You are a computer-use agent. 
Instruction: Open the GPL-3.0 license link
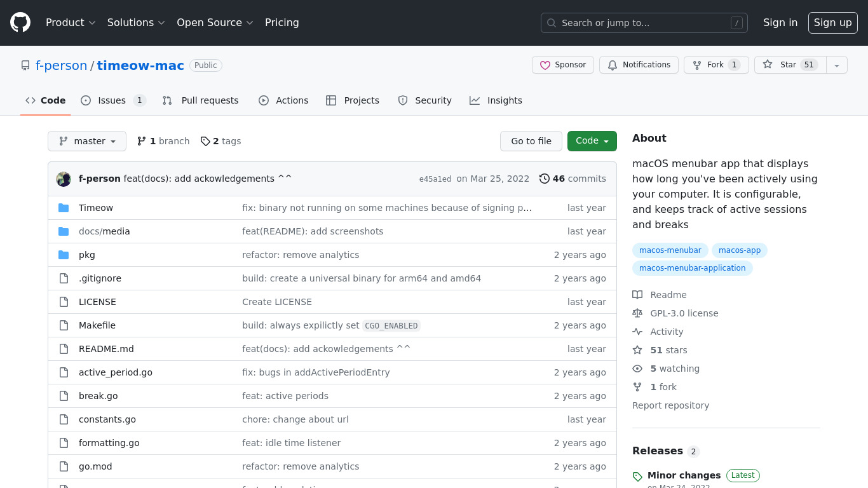(x=684, y=313)
